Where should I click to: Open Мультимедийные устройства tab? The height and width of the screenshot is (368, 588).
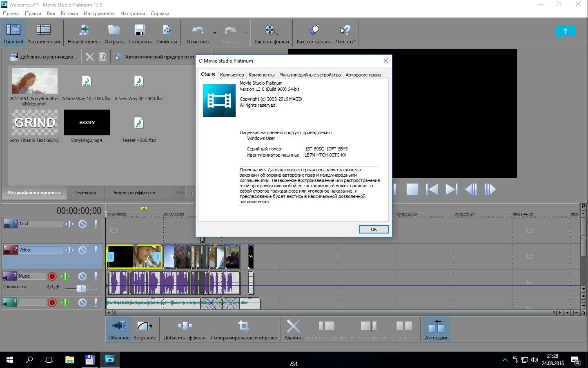coord(310,75)
